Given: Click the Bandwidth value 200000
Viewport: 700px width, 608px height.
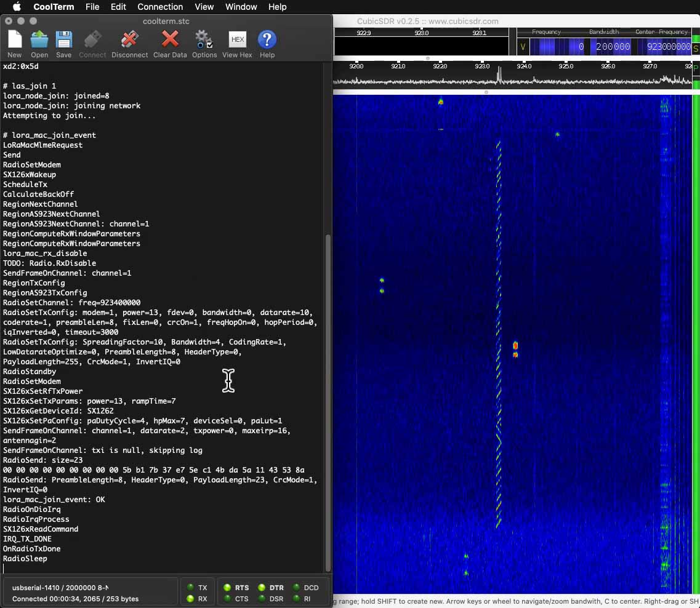Looking at the screenshot, I should (613, 47).
